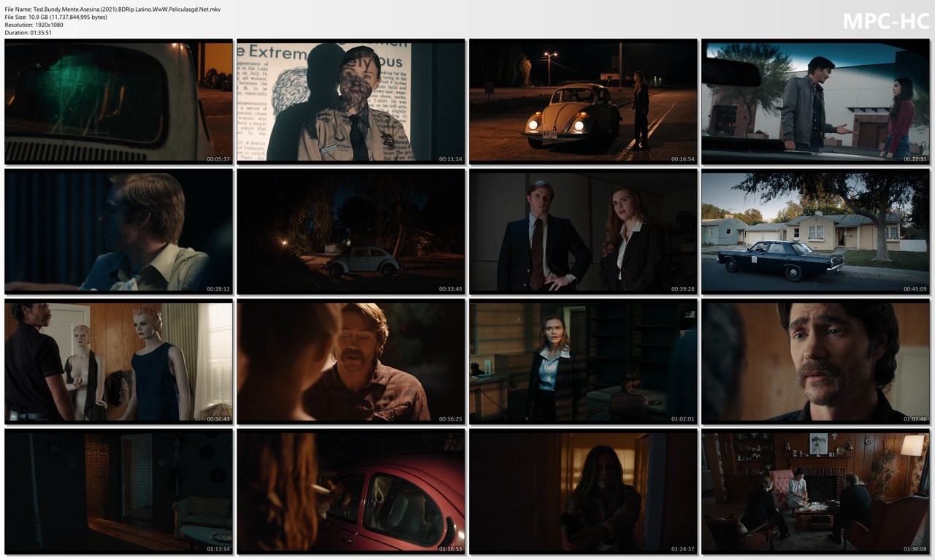Select the dark parked car thumbnail 00:33:49
935x560 pixels.
coord(351,231)
